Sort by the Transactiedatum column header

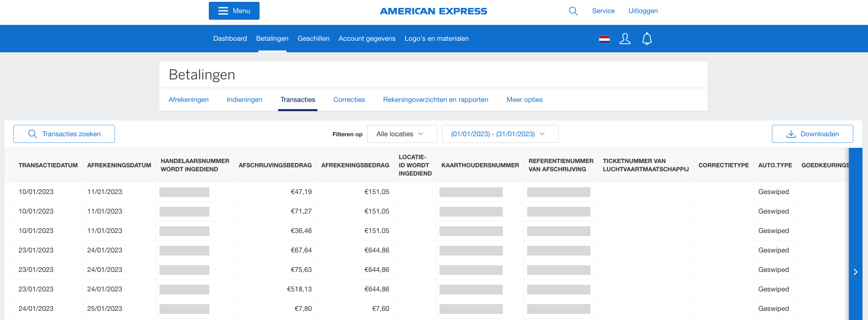tap(48, 165)
